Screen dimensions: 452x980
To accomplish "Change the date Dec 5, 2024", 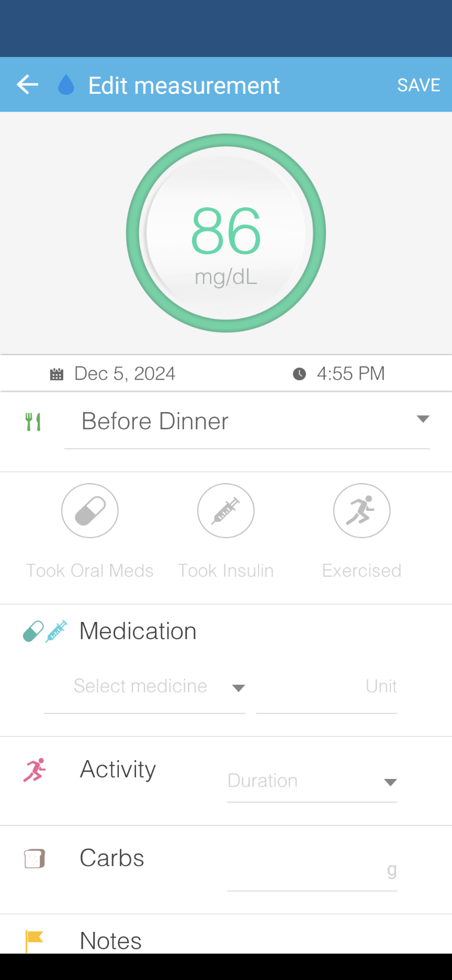I will coord(125,374).
